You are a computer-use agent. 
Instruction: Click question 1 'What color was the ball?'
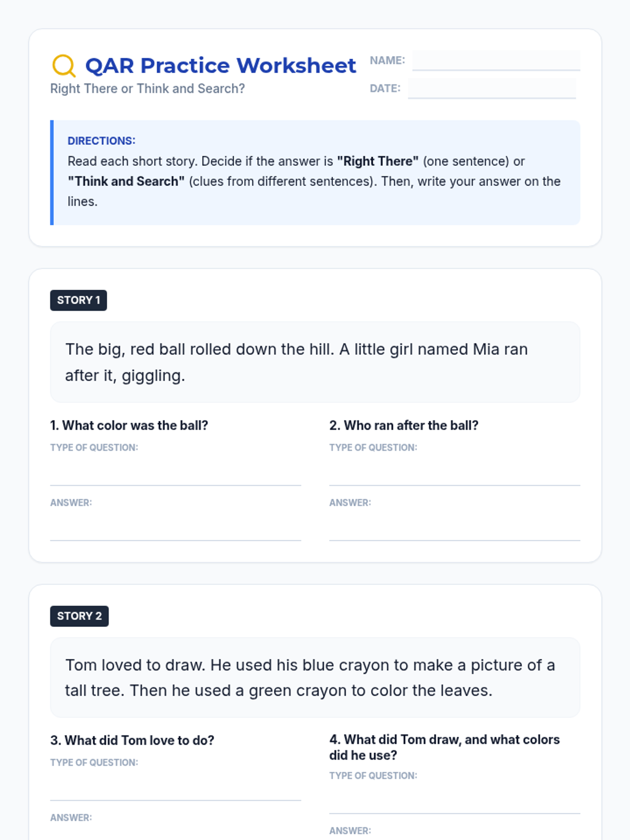click(129, 425)
